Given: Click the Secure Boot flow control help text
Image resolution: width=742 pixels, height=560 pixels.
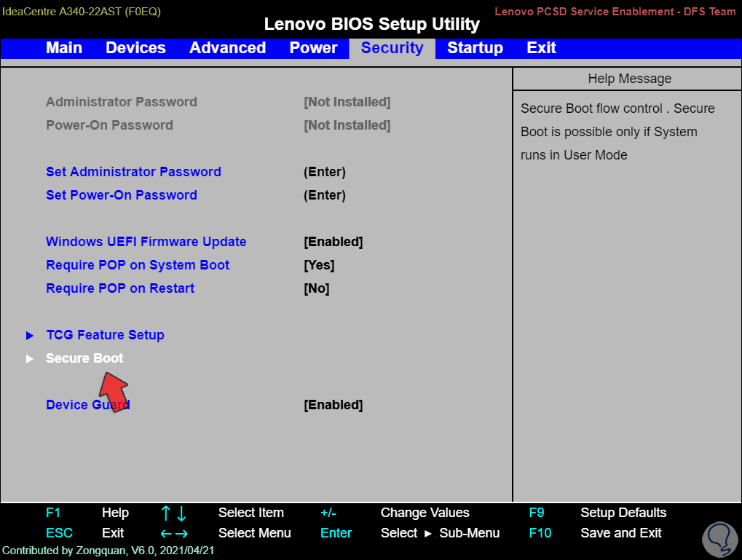Looking at the screenshot, I should (617, 132).
